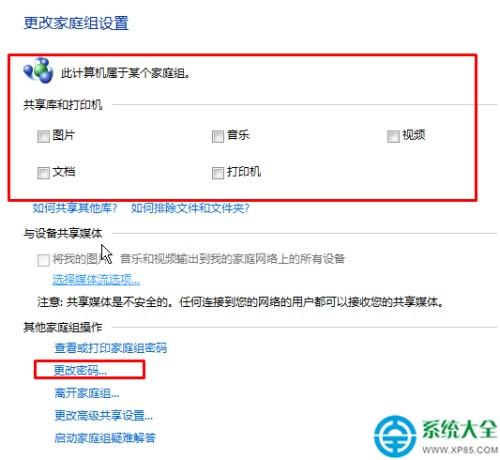
Task: Click the WWW.XP85.COM watermark text
Action: click(x=460, y=450)
